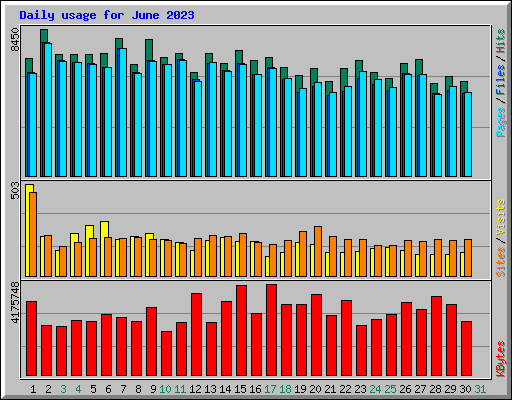Image resolution: width=512 pixels, height=400 pixels.
Task: Click the 'Hits' legend label
Action: pos(500,41)
